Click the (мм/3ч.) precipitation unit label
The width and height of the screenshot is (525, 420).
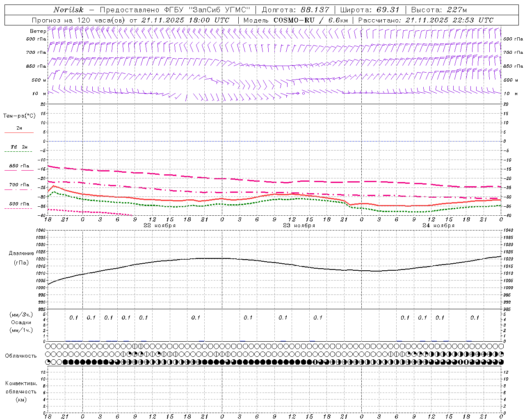[21, 315]
